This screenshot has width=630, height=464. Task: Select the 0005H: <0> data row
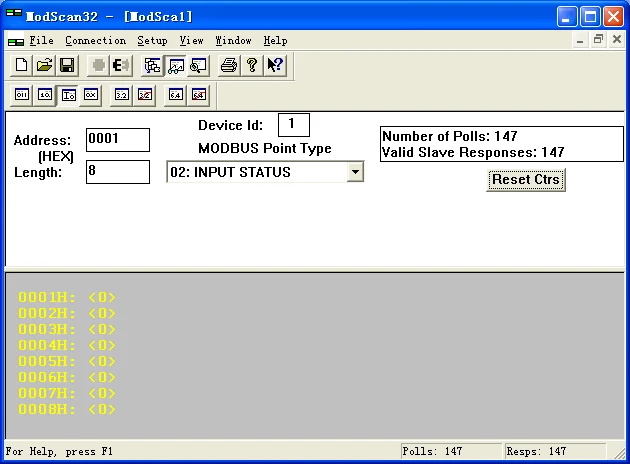67,362
